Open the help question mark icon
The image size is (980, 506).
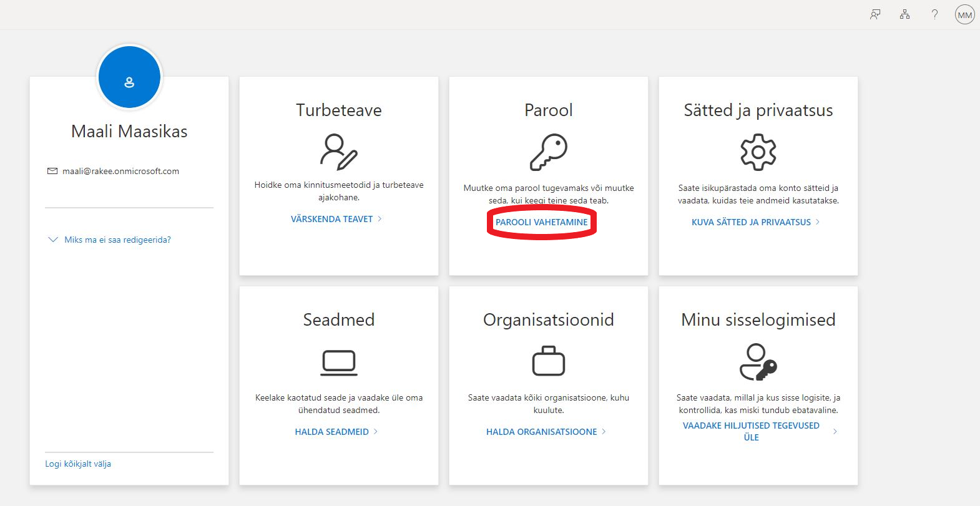(934, 14)
